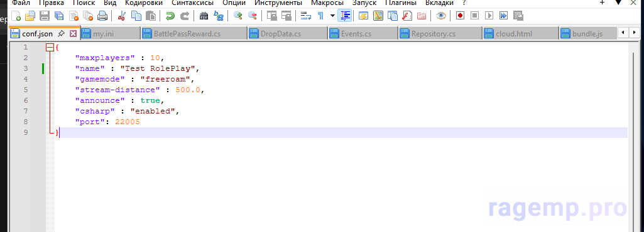Open Find with the binoculars icon

coord(204,16)
